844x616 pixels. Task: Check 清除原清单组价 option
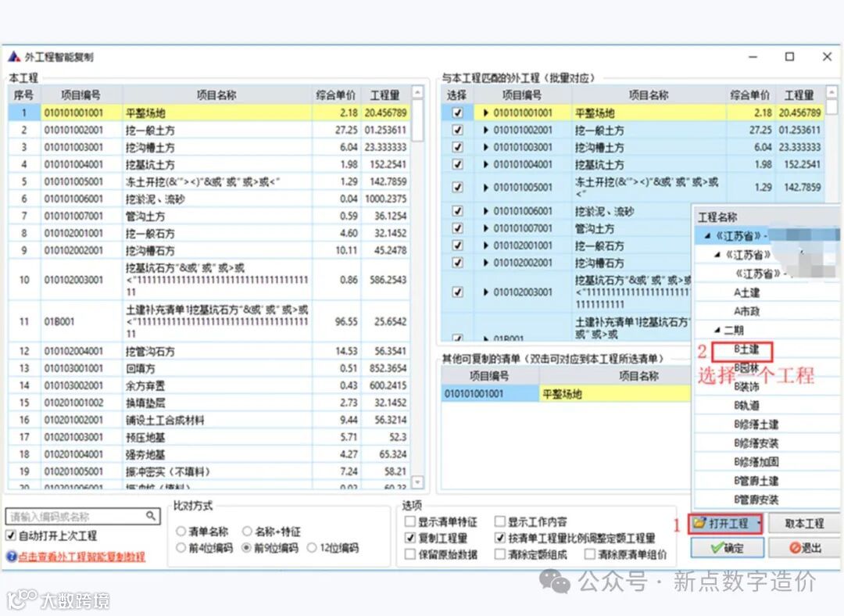pyautogui.click(x=590, y=553)
